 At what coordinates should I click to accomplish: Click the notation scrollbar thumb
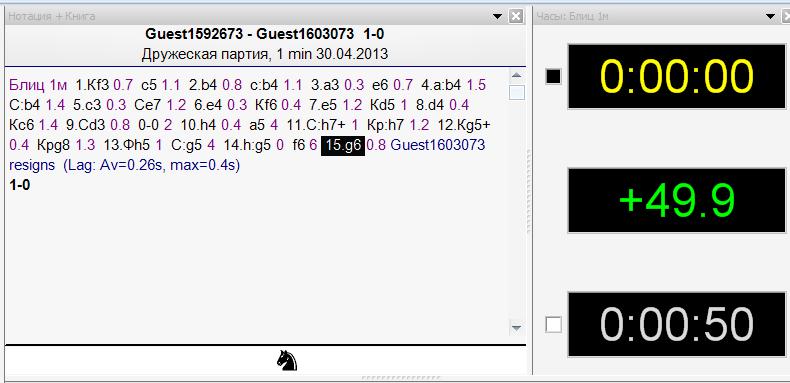pyautogui.click(x=516, y=93)
